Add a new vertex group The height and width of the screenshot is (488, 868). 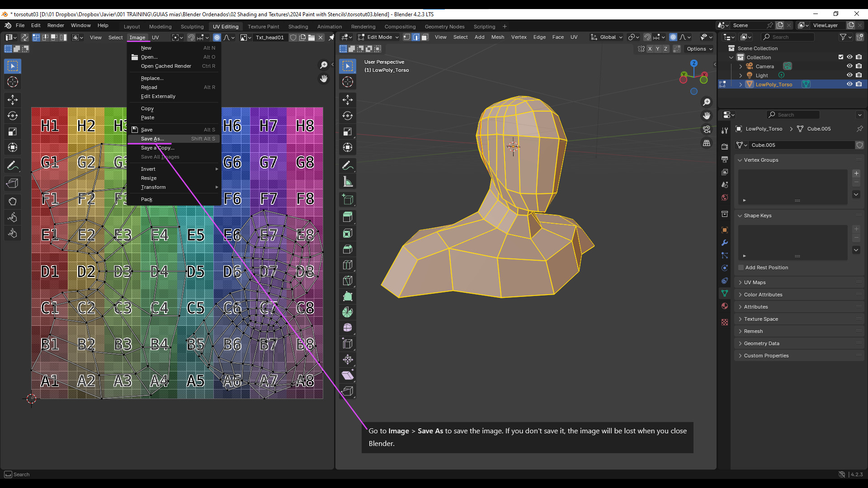pyautogui.click(x=856, y=174)
